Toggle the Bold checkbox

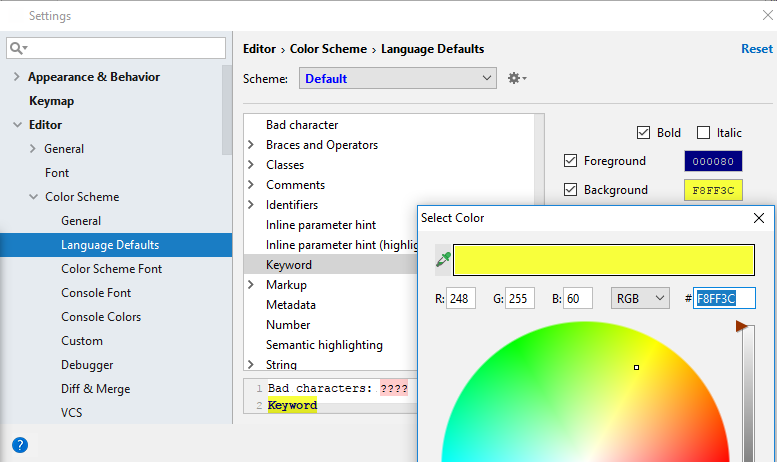point(643,133)
